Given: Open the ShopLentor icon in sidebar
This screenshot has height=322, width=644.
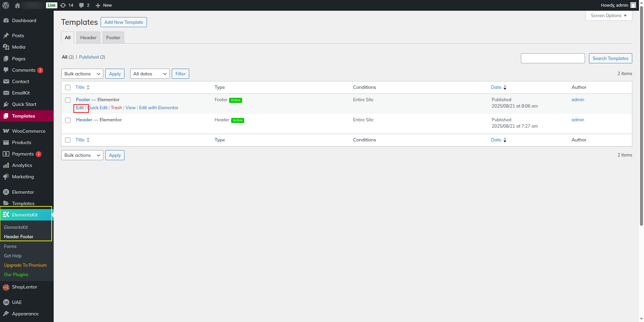Looking at the screenshot, I should click(x=6, y=287).
